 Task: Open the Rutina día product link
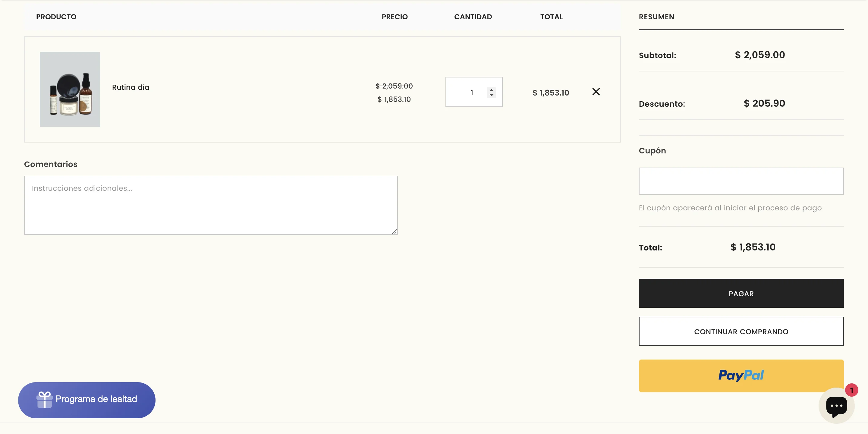131,87
